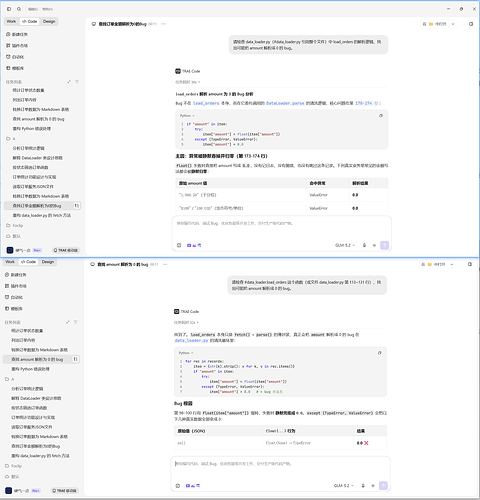Click the pin icon on upper window selected task row
The image size is (480, 500).
[77, 206]
